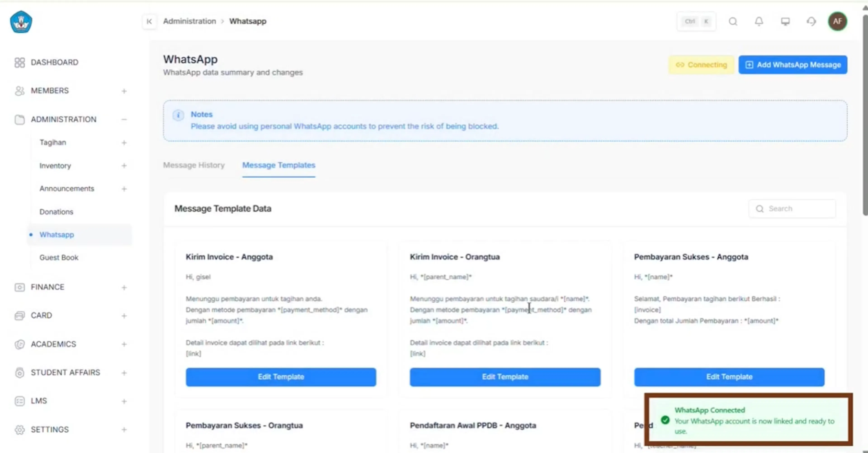Screen dimensions: 868x453
Task: Select the Message Templates tab
Action: 279,165
